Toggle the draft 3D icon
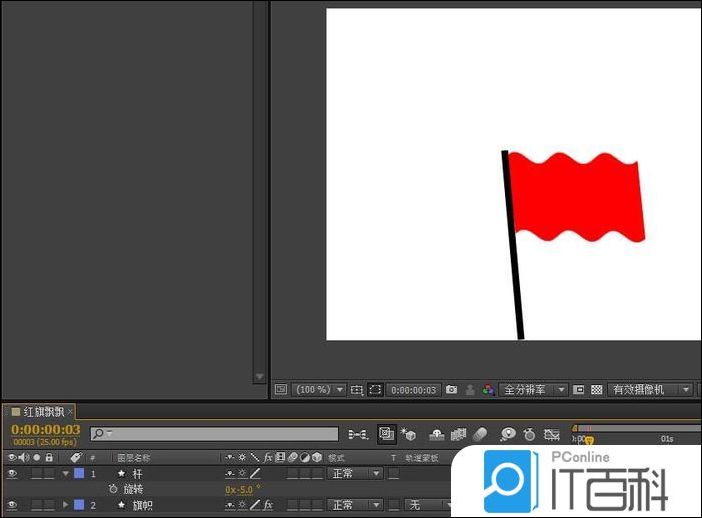Image resolution: width=702 pixels, height=518 pixels. point(409,435)
